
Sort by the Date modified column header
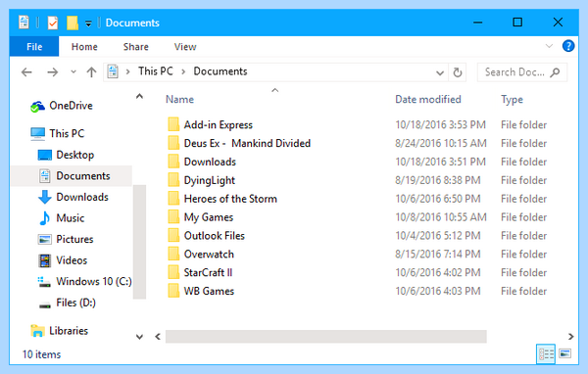(428, 99)
